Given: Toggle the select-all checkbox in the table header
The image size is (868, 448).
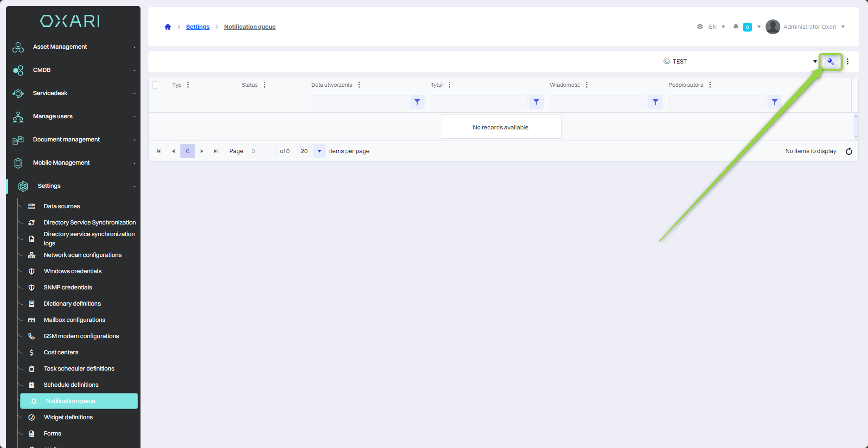Looking at the screenshot, I should [155, 85].
